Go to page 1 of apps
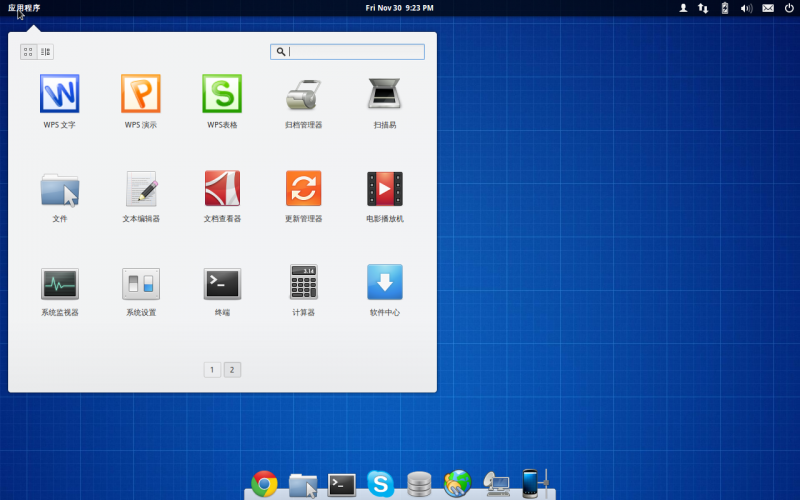The height and width of the screenshot is (500, 800). click(x=212, y=370)
